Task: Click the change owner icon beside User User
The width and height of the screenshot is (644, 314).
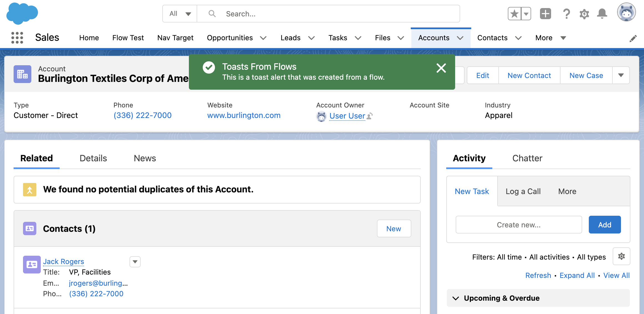Action: click(x=370, y=116)
